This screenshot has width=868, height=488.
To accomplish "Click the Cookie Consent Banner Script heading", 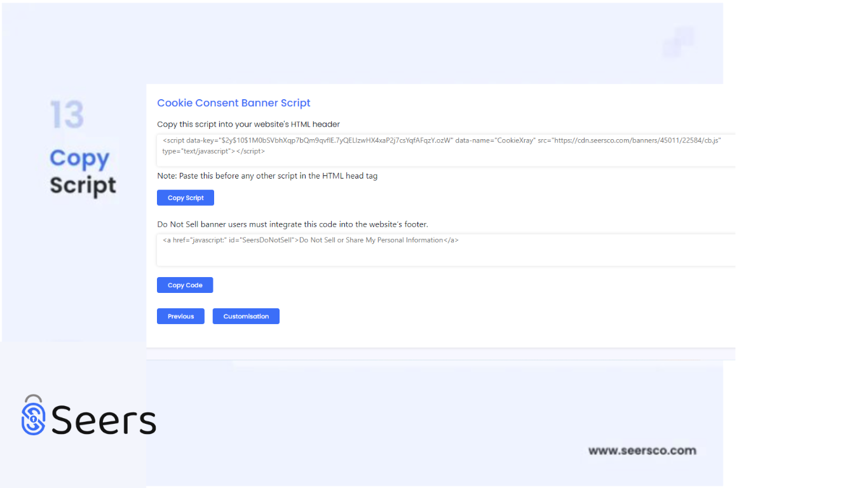I will tap(234, 103).
